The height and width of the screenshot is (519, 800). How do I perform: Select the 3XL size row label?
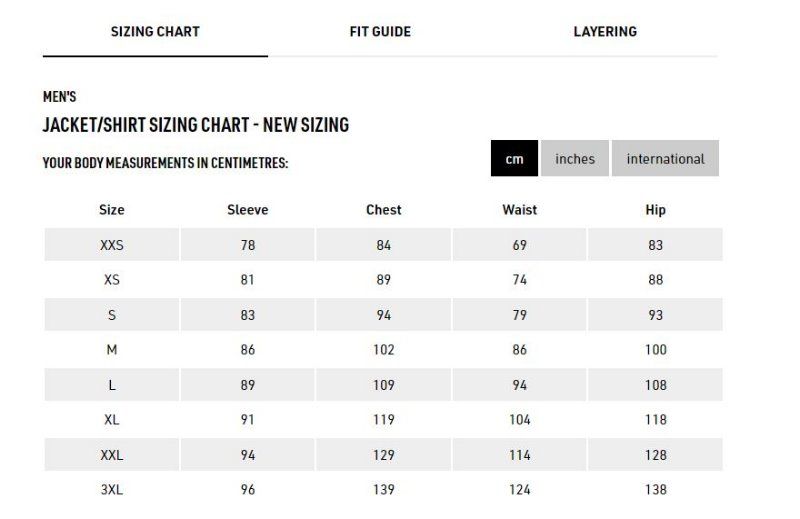(x=112, y=489)
